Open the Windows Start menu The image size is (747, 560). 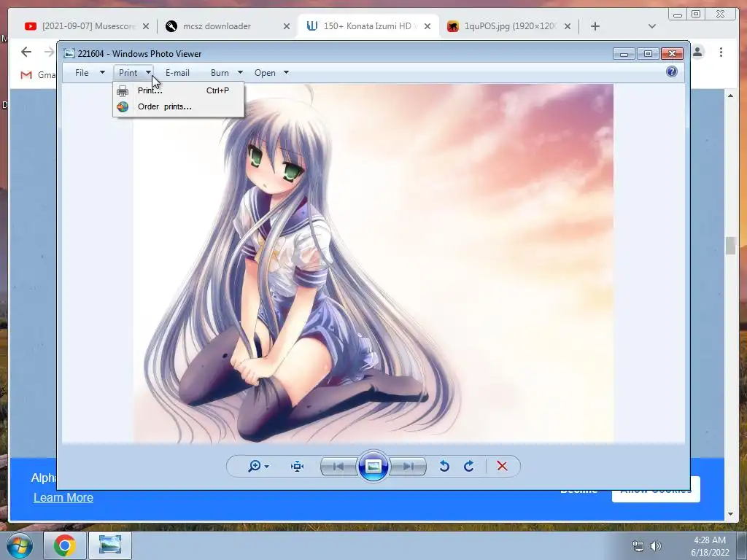pos(20,545)
